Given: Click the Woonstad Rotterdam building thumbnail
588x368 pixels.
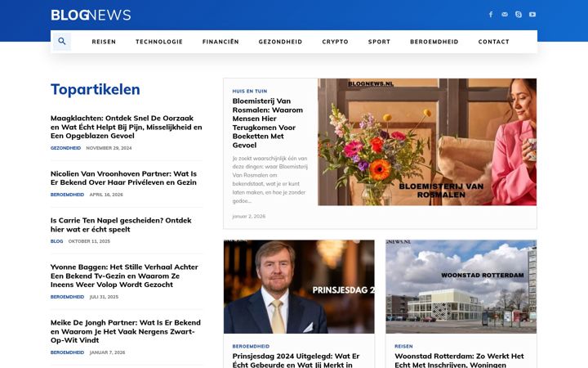Looking at the screenshot, I should (x=461, y=286).
